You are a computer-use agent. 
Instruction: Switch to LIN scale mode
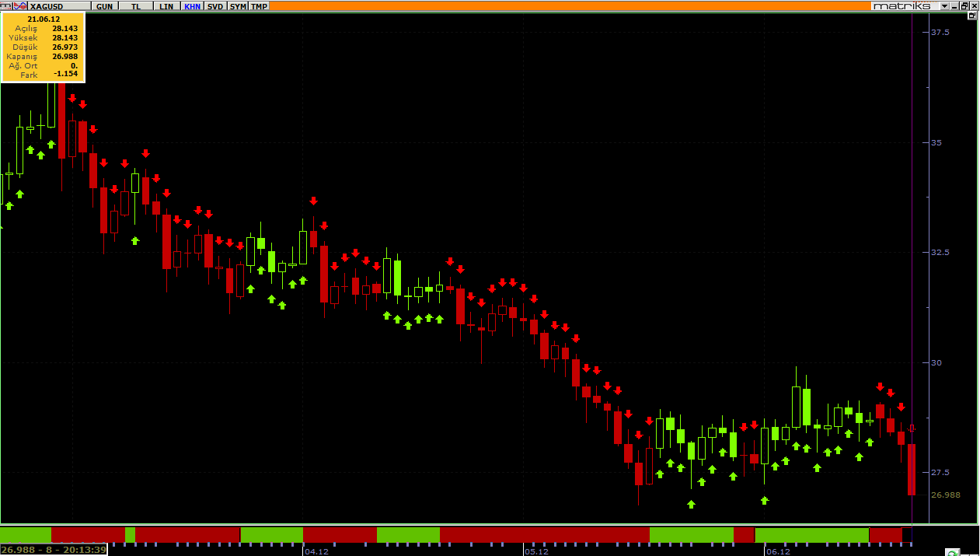(x=166, y=6)
